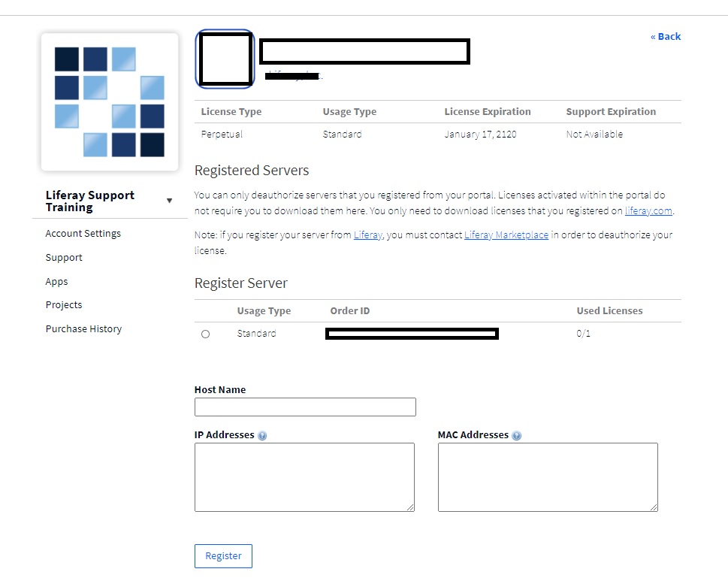Click the Liferay link in the note
Screen dimensions: 728x587
(364, 234)
